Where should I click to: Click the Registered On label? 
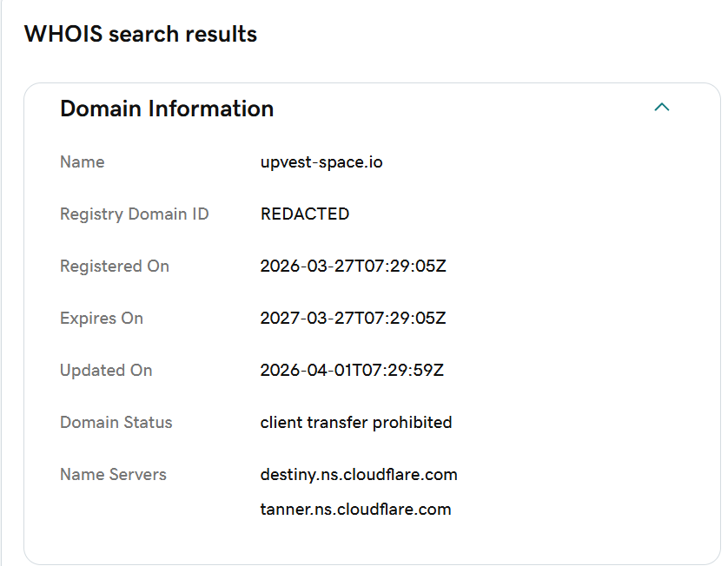click(x=115, y=267)
